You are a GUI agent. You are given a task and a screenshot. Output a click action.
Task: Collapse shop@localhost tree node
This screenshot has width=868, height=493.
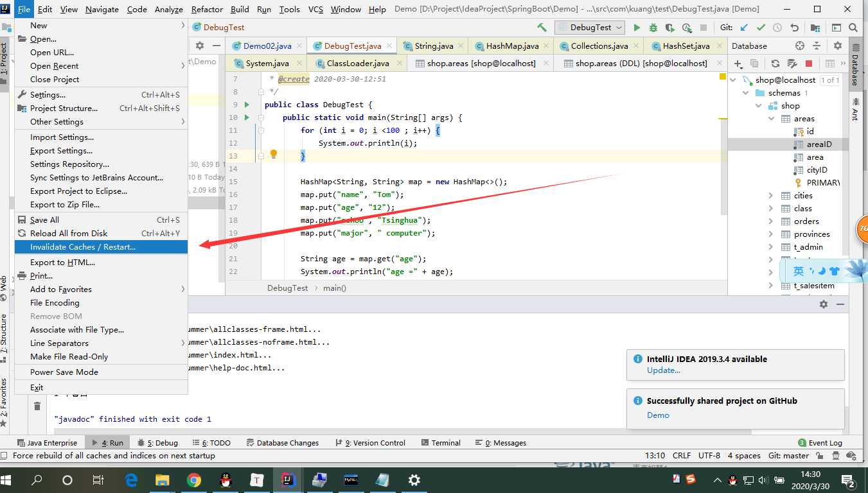pos(733,80)
